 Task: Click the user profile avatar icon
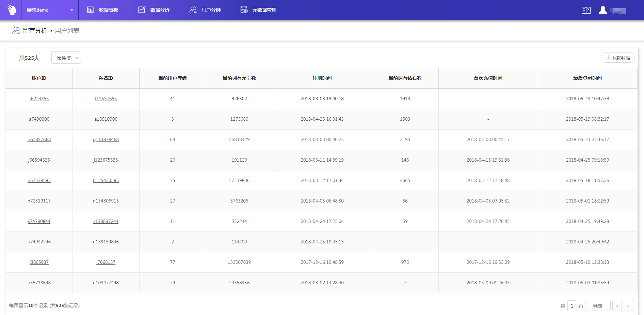pyautogui.click(x=603, y=10)
